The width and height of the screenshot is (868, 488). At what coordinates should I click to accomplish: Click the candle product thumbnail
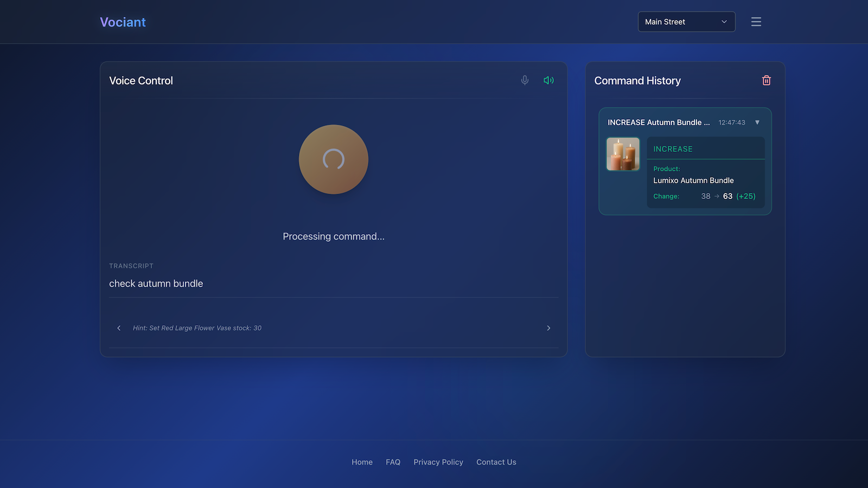click(x=623, y=154)
